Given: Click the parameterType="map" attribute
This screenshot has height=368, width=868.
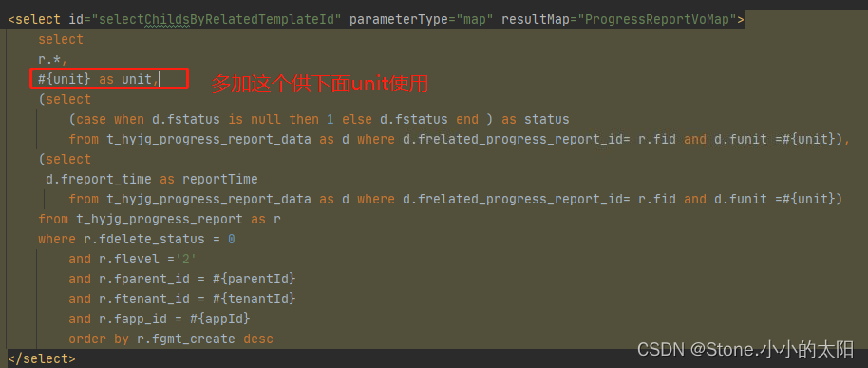Looking at the screenshot, I should click(422, 19).
